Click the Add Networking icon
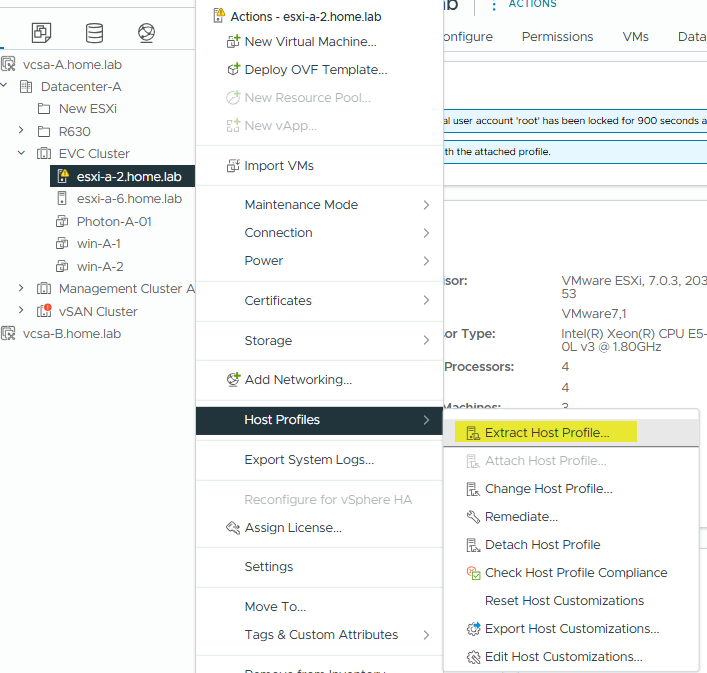The image size is (707, 673). click(x=233, y=380)
